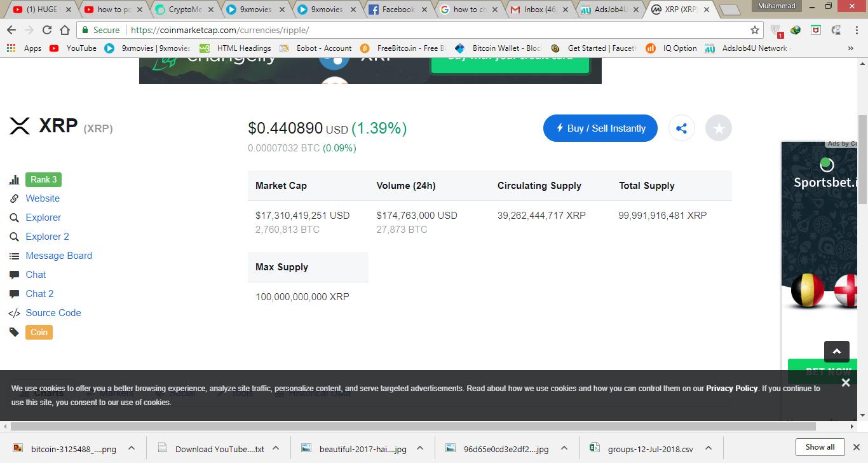Open the browser home page
This screenshot has height=463, width=868.
click(x=65, y=30)
